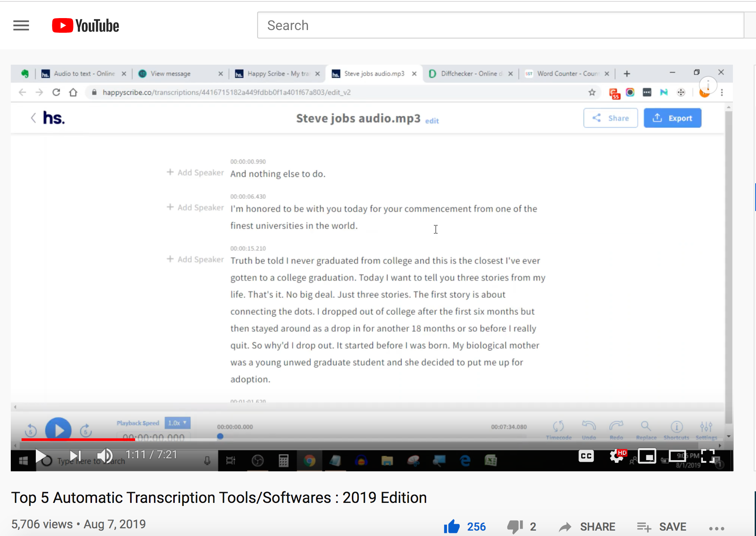Rewind 5 seconds in Happy Scribe player
Image resolution: width=756 pixels, height=536 pixels.
31,430
